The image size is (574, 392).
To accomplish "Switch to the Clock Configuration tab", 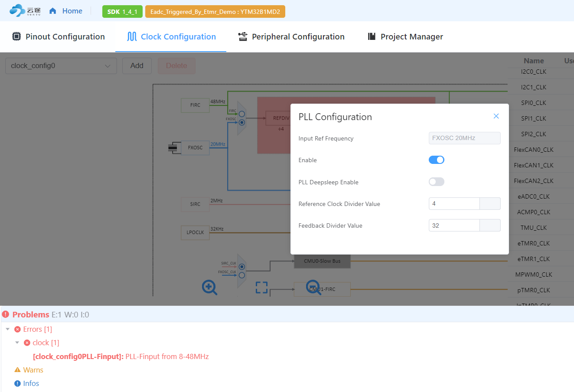I will pyautogui.click(x=171, y=37).
